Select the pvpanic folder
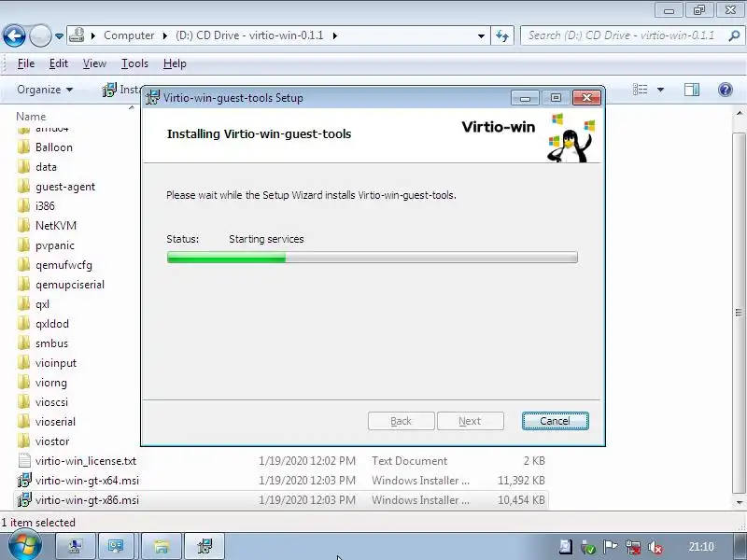The height and width of the screenshot is (560, 747). coord(55,245)
